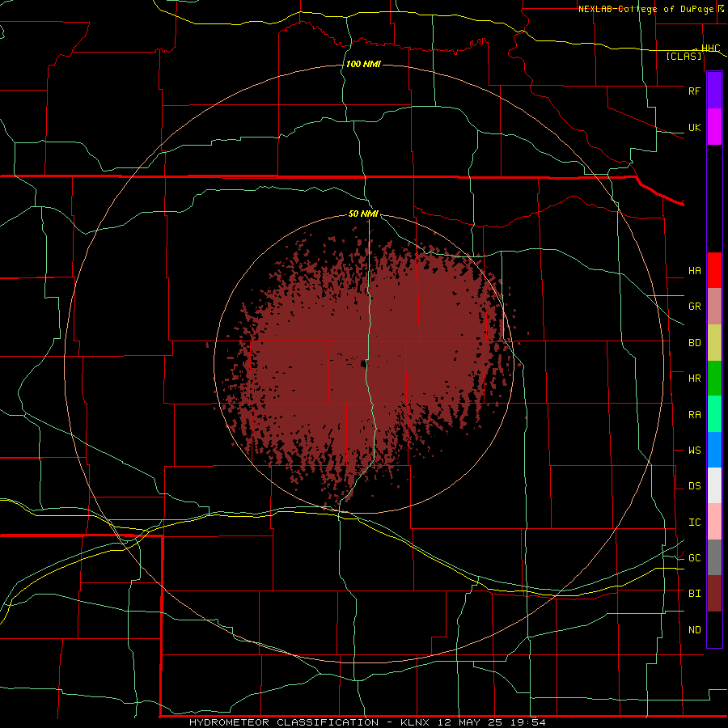
Task: Click the GR legend label
Action: pos(694,307)
